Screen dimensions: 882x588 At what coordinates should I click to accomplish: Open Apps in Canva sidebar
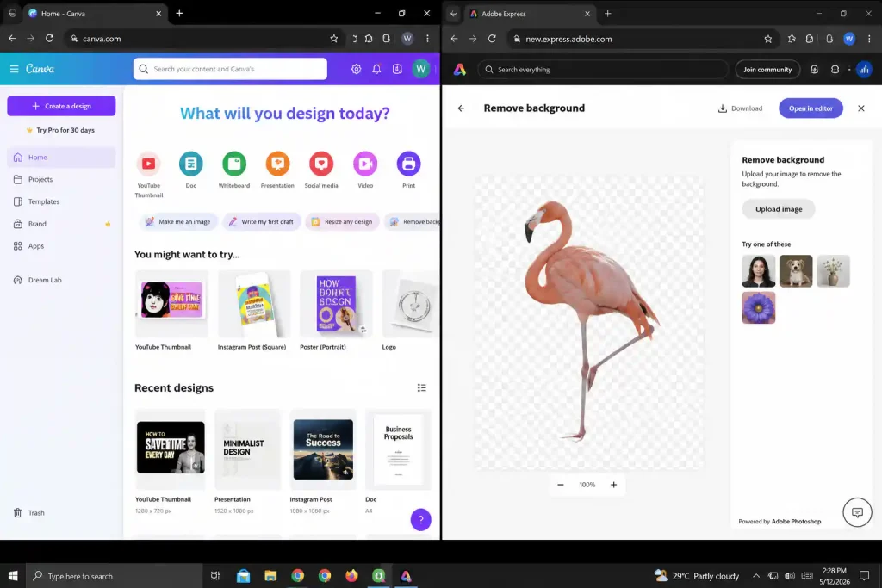[61, 245]
